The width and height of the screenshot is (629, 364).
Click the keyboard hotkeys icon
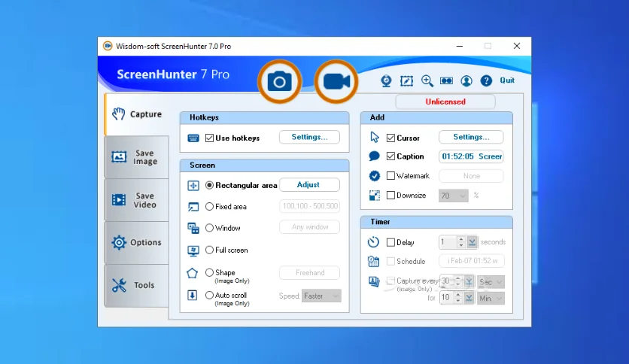[193, 138]
